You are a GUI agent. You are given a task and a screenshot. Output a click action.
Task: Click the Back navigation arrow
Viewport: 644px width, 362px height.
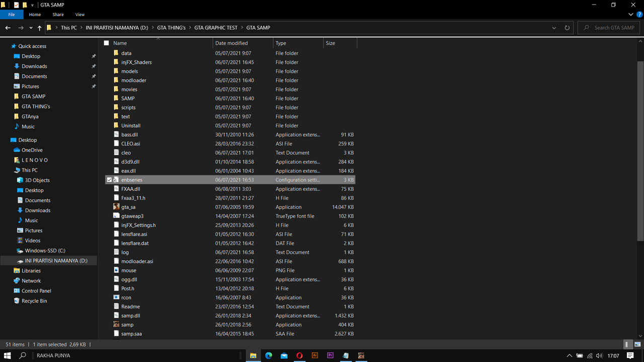8,28
